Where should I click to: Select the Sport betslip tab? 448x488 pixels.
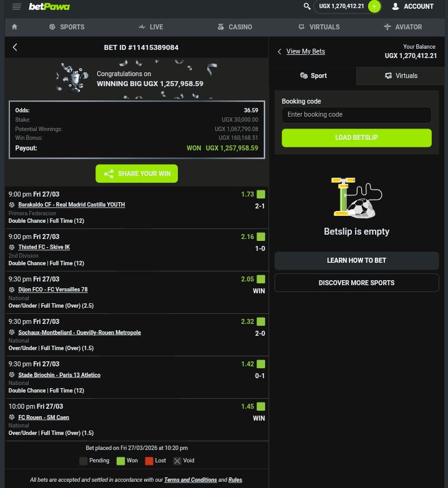313,76
